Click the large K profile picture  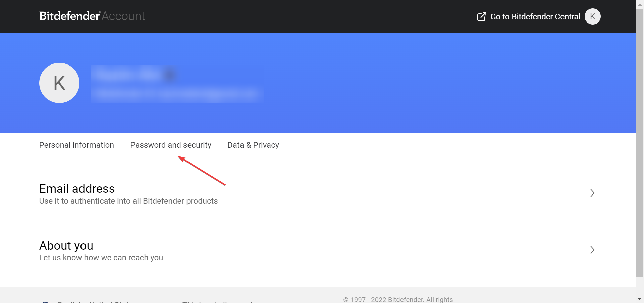click(x=59, y=83)
